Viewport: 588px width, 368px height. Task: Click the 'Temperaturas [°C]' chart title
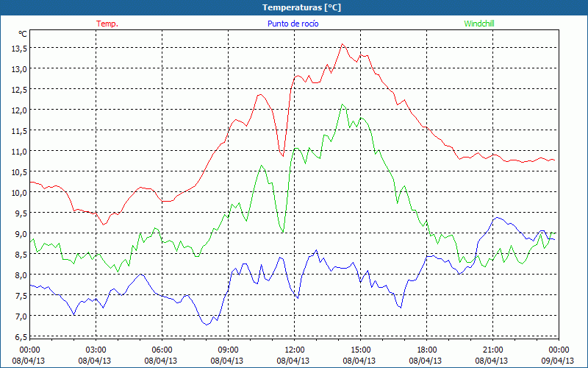(301, 7)
